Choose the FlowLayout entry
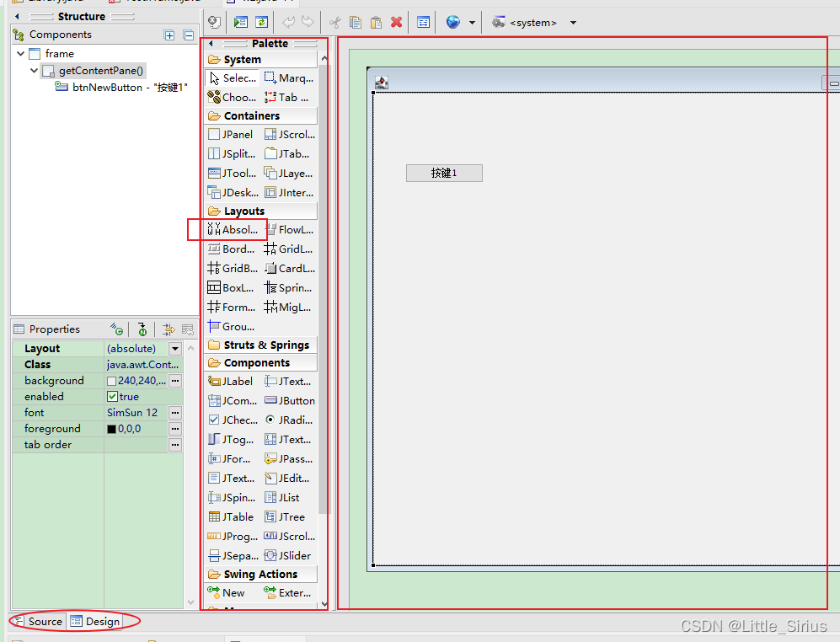 click(x=289, y=229)
